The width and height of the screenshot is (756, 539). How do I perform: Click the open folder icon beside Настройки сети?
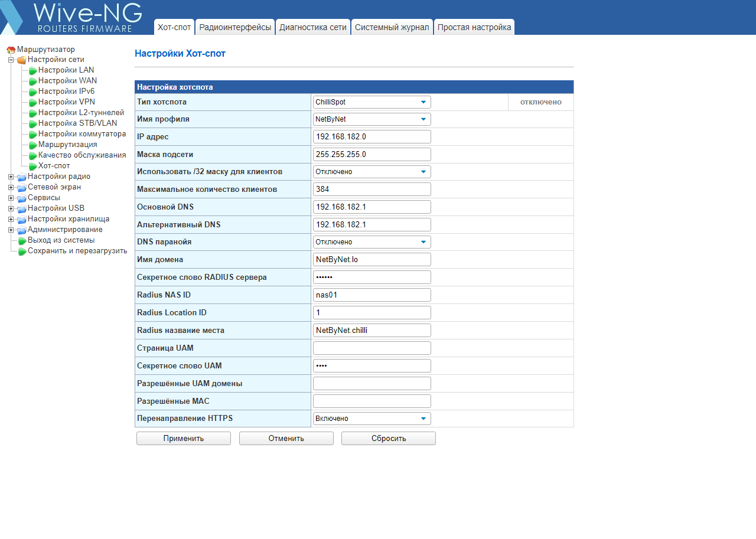tap(21, 60)
